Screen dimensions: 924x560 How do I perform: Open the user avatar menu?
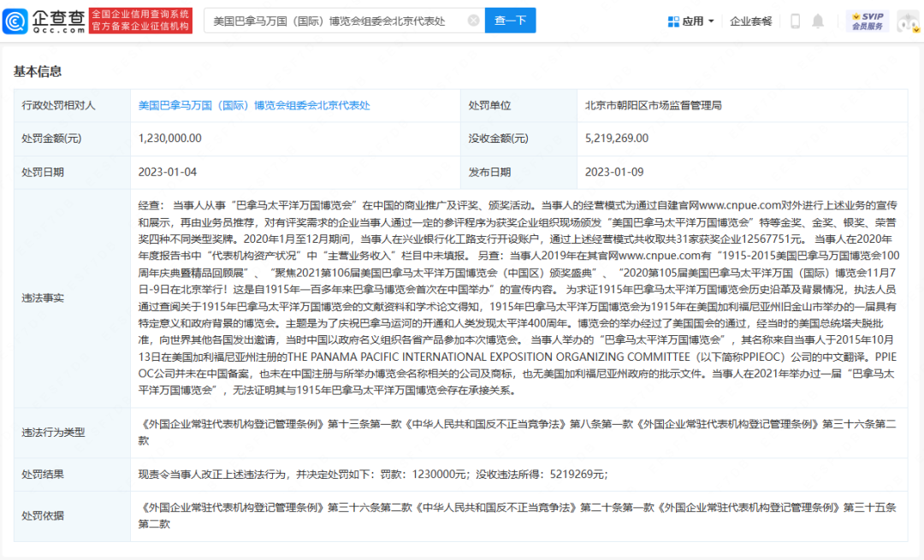908,21
